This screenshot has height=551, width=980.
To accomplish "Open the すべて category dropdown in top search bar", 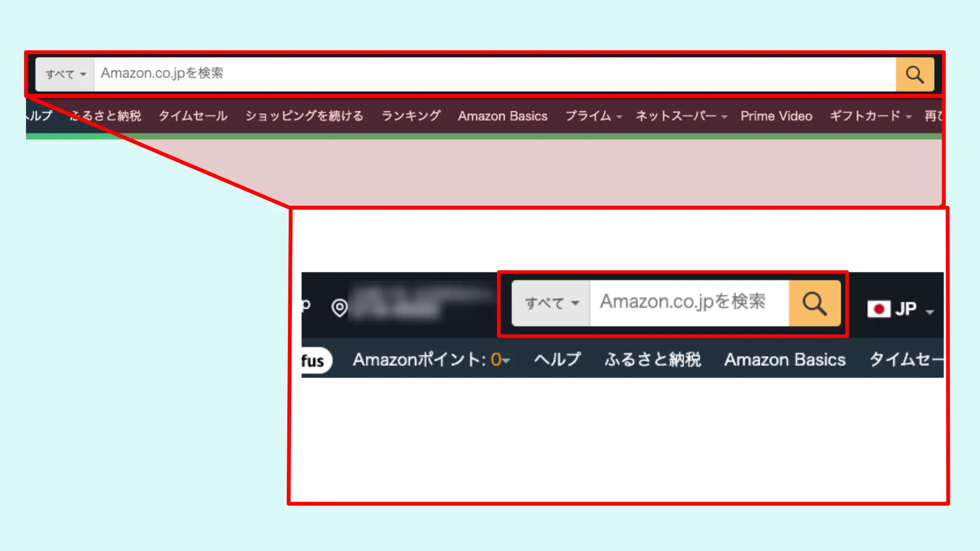I will tap(63, 74).
